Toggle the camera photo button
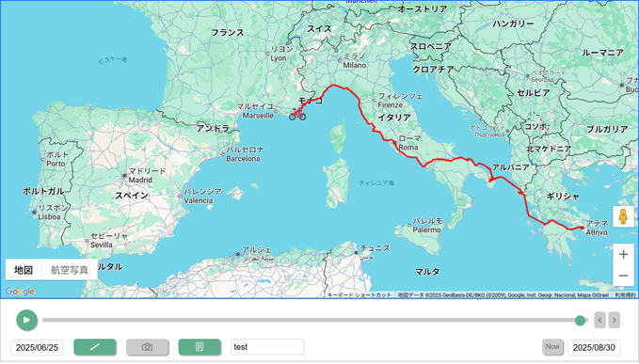Viewport: 639px width, 364px height. tap(148, 347)
